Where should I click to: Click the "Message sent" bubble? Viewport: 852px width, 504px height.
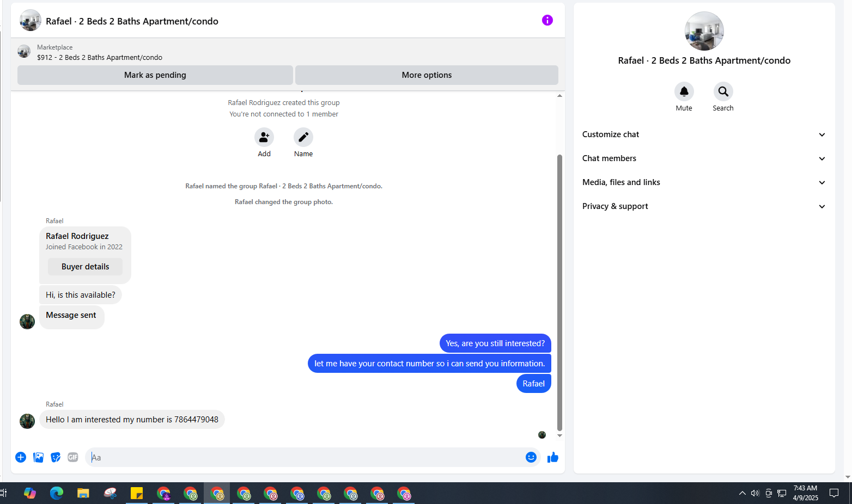point(71,317)
